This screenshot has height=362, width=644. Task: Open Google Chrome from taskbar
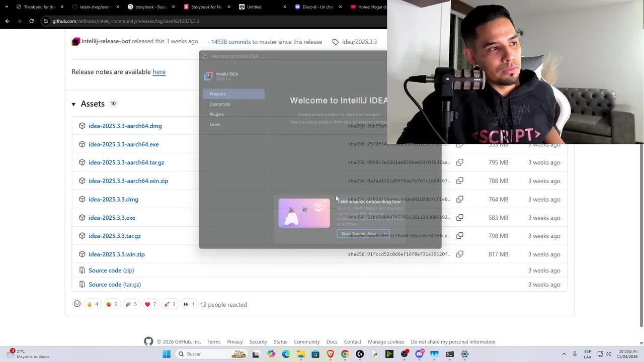345,354
